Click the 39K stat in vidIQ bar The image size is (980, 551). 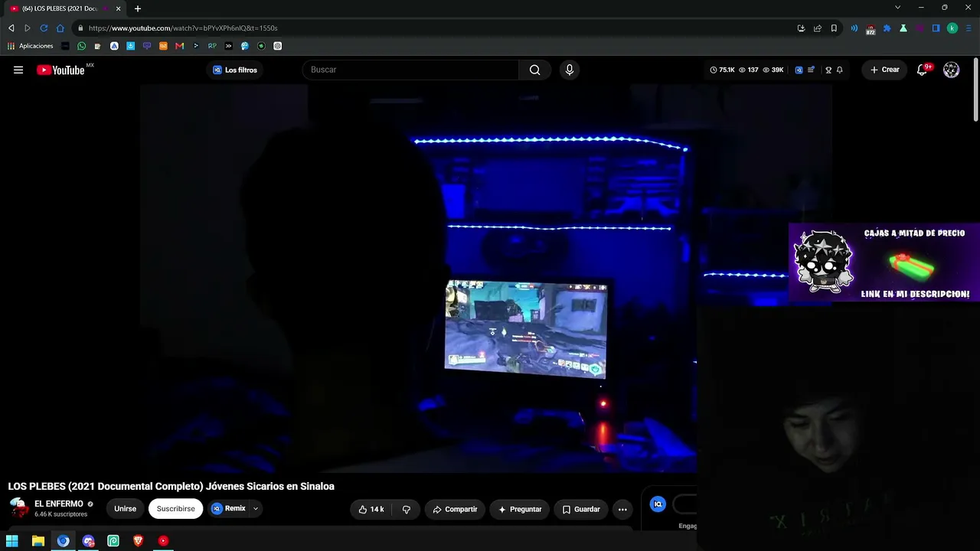(x=773, y=70)
